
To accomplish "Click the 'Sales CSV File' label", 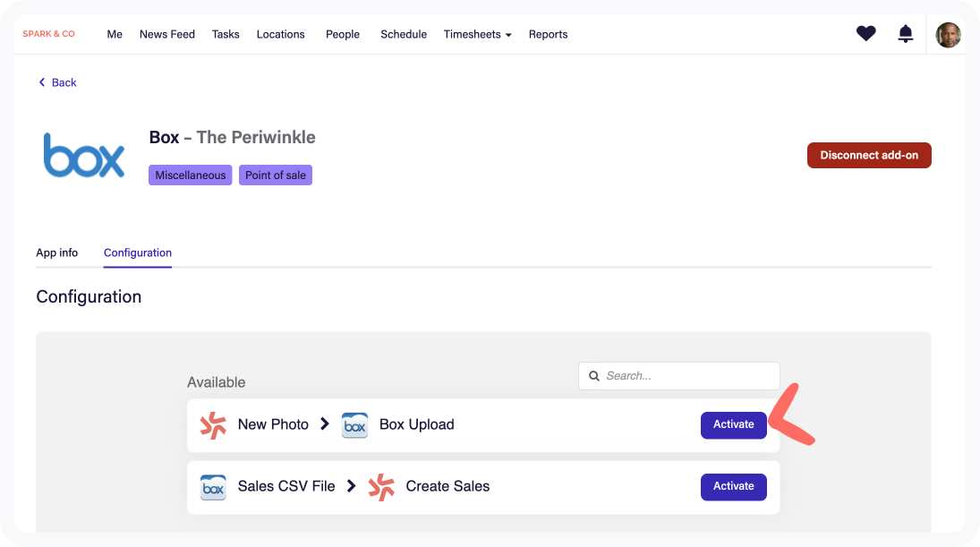I will (286, 486).
